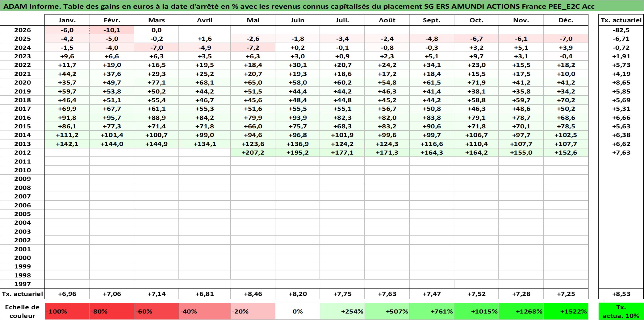Click the -60% color scale swatch

[157, 311]
